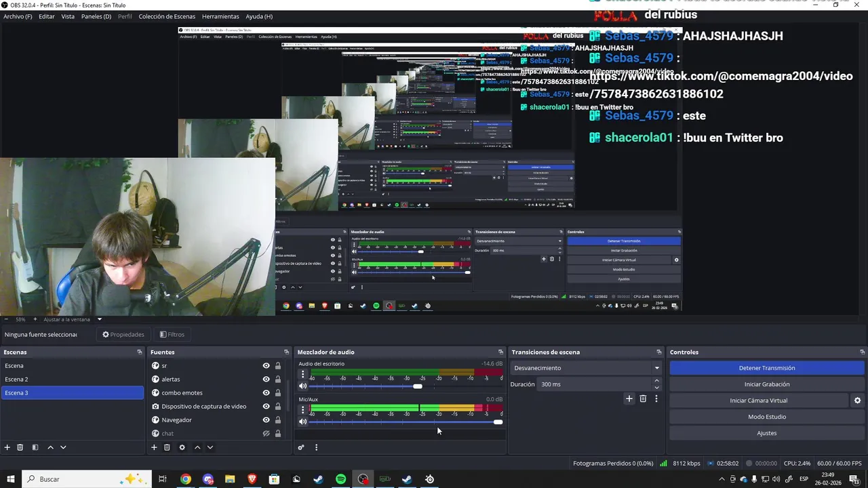
Task: Hide the combo emotes source
Action: 266,393
